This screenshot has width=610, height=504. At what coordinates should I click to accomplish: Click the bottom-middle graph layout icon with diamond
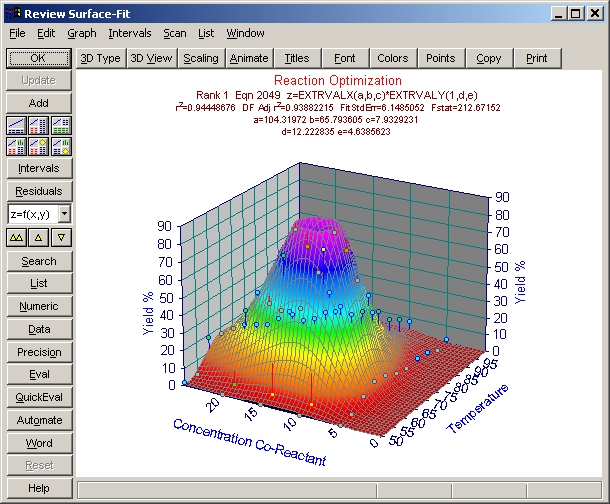coord(38,145)
